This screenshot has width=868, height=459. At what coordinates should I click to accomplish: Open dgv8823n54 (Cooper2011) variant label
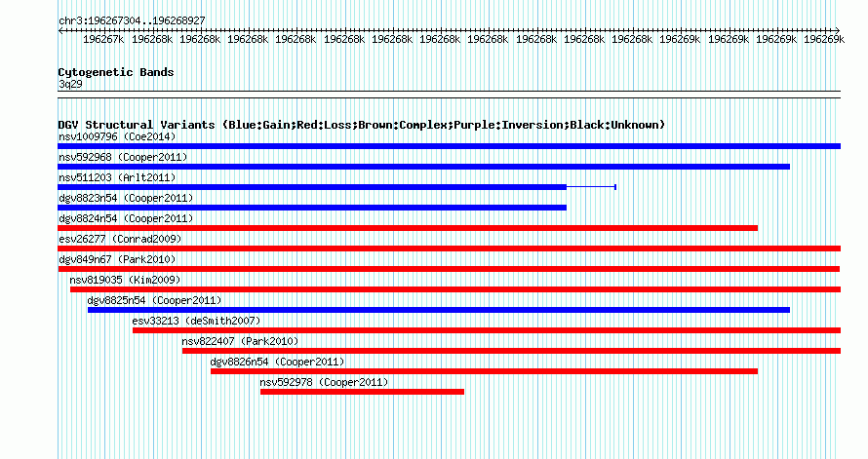point(126,198)
